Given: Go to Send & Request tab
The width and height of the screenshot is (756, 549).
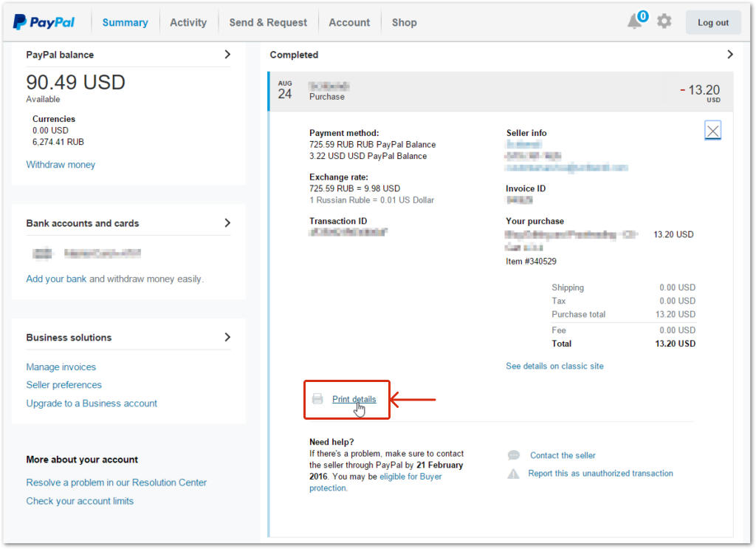Looking at the screenshot, I should (268, 22).
